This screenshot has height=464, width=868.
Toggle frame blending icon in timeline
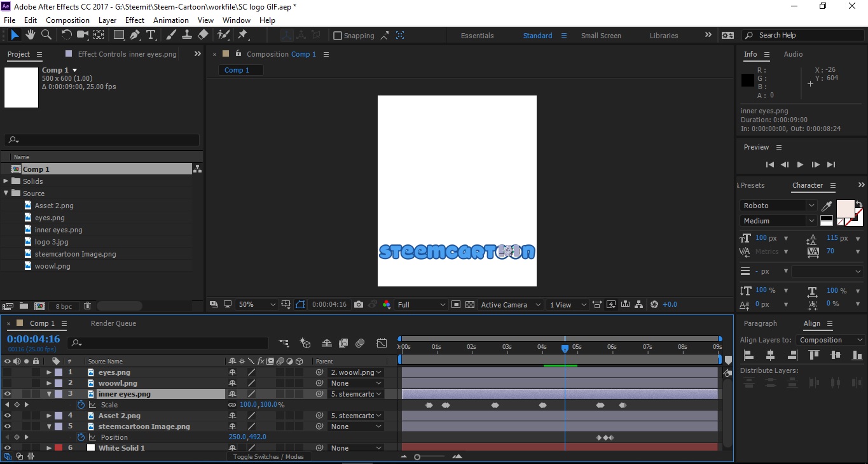[x=343, y=343]
